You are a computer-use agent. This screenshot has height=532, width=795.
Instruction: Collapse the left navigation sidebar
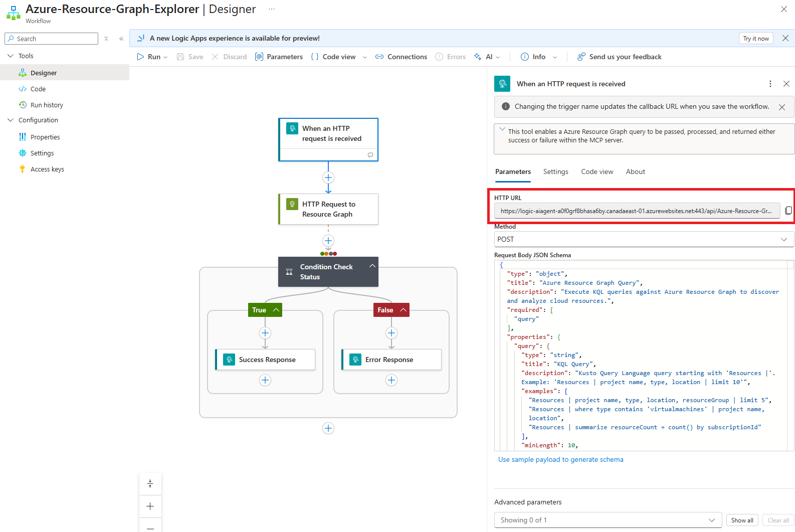[121, 39]
